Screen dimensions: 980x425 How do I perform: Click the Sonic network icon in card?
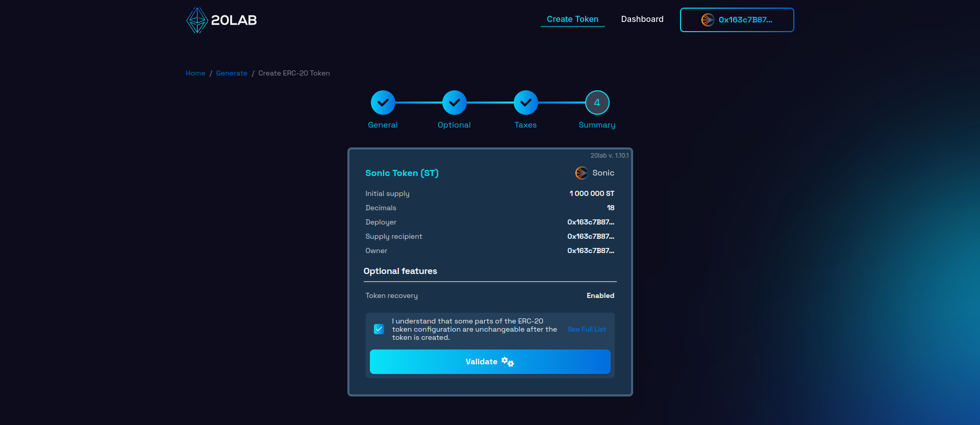point(582,173)
